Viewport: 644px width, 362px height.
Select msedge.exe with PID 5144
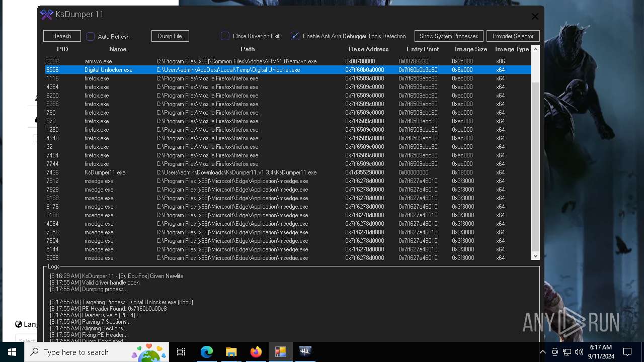point(288,249)
